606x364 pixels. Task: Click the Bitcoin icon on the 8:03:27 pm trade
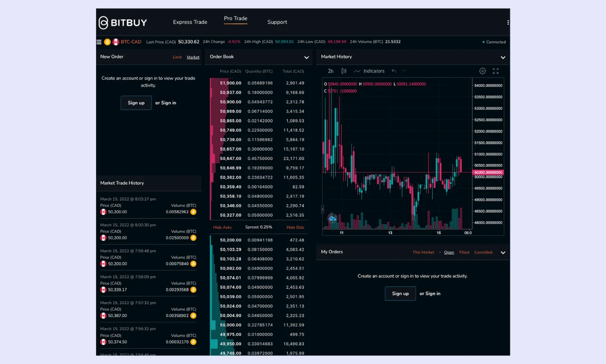pos(193,212)
